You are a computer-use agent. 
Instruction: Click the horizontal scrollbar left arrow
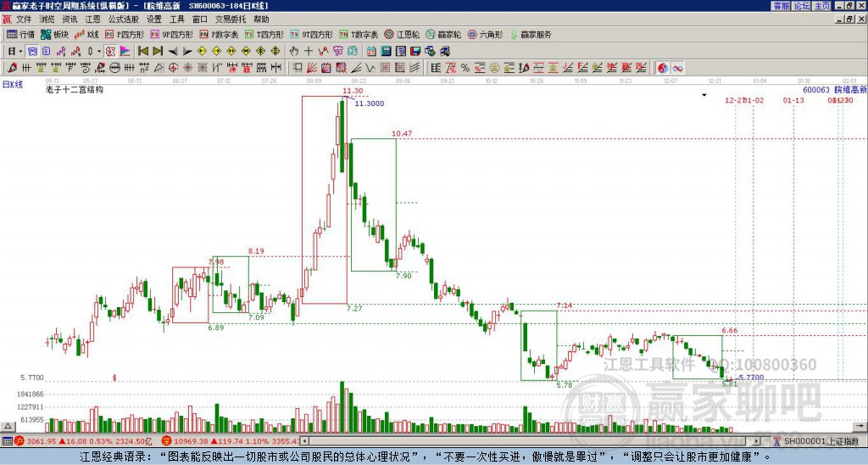(304, 441)
